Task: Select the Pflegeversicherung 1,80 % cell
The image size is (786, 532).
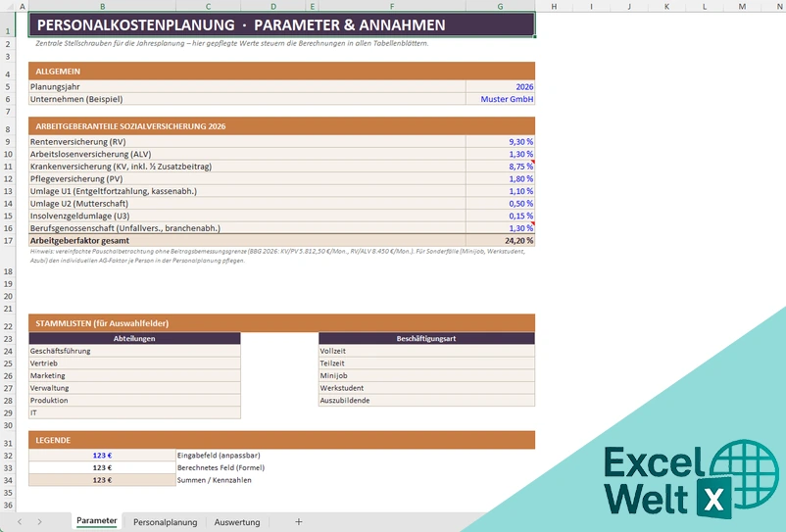Action: click(500, 179)
